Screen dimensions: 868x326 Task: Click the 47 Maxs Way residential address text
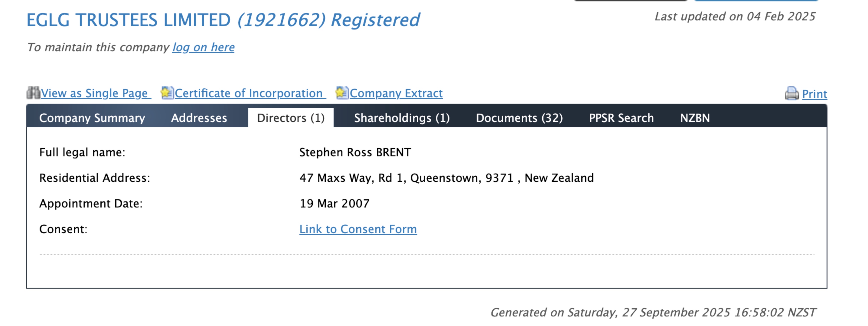point(447,178)
